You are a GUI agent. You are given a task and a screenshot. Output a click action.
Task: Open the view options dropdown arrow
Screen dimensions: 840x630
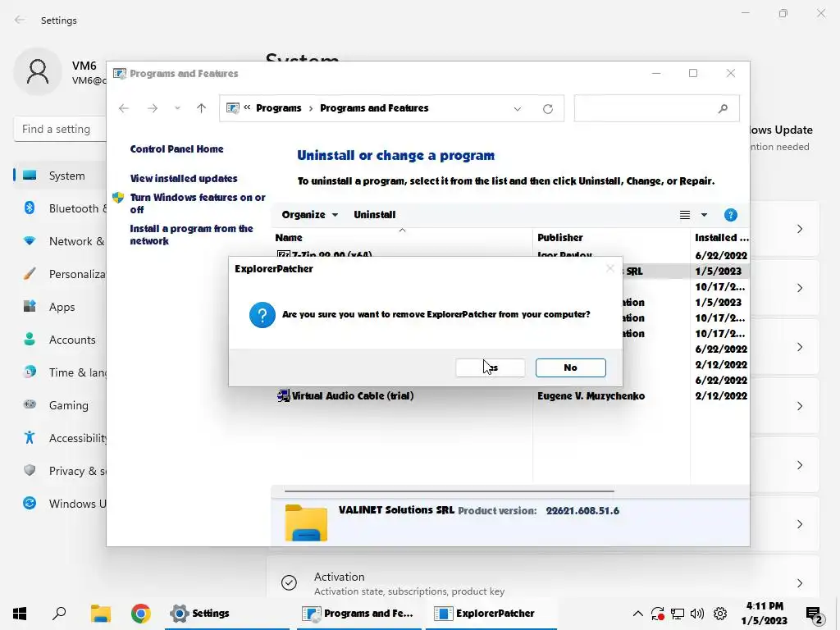coord(704,215)
